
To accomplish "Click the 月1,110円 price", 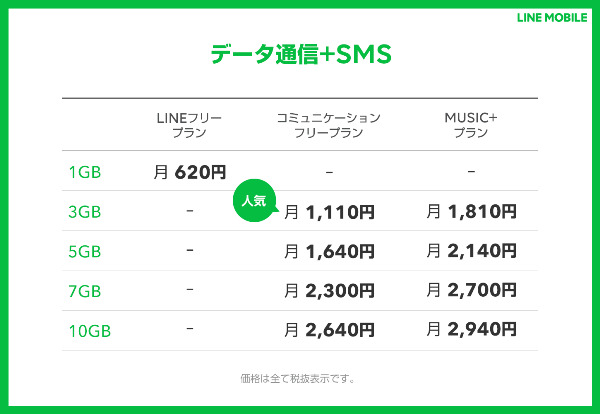I will (329, 212).
